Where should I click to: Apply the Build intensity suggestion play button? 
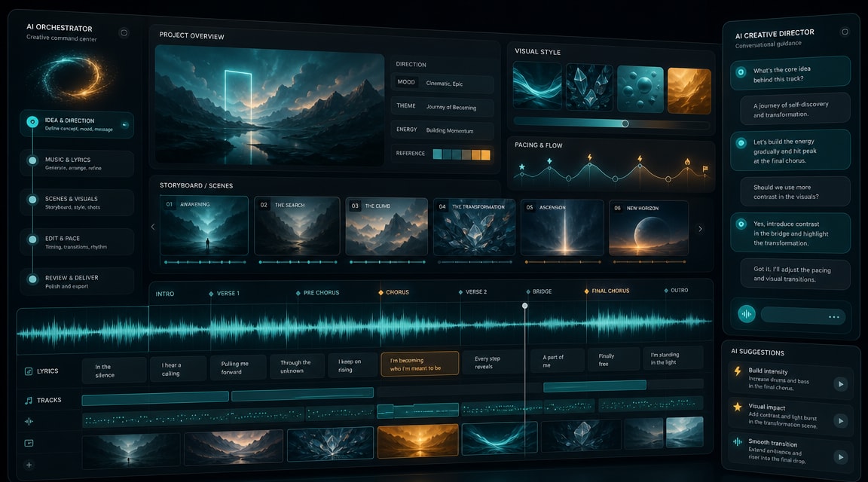841,384
